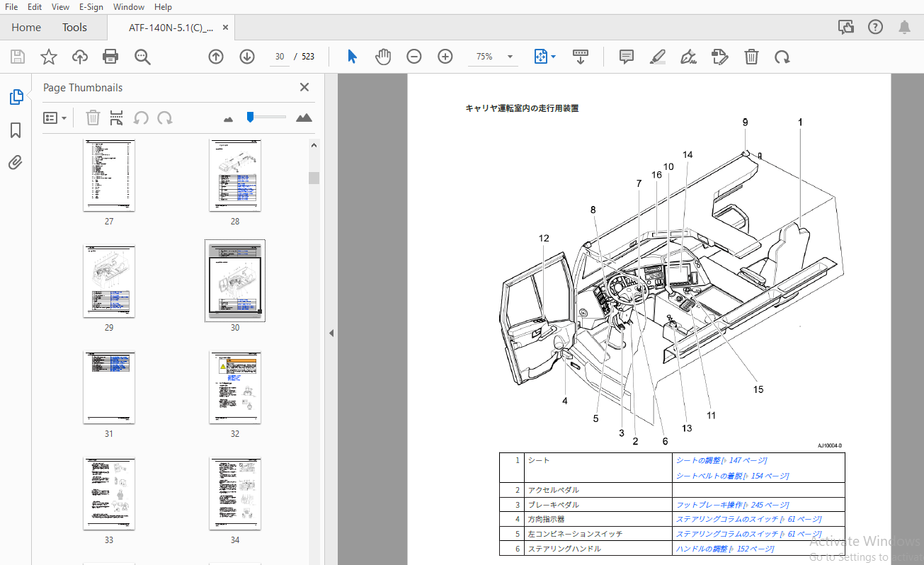Open the scrolling mode keyboard icon tool
The image size is (924, 565).
point(581,57)
